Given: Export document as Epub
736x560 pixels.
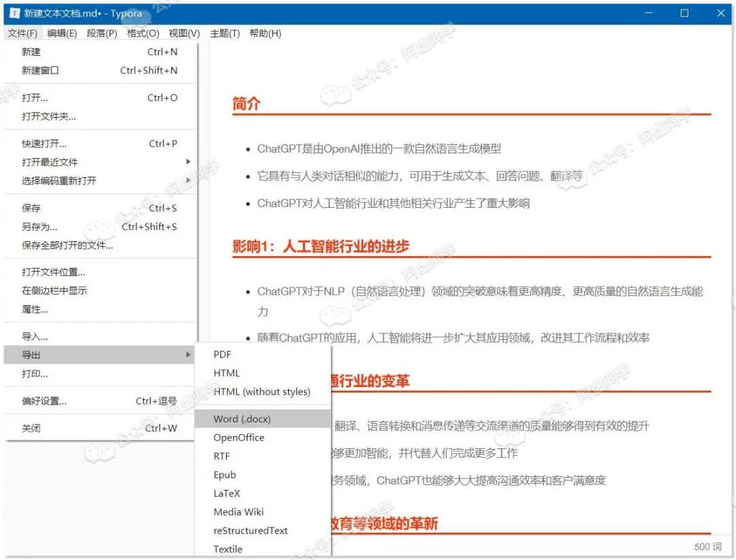Looking at the screenshot, I should pos(263,475).
